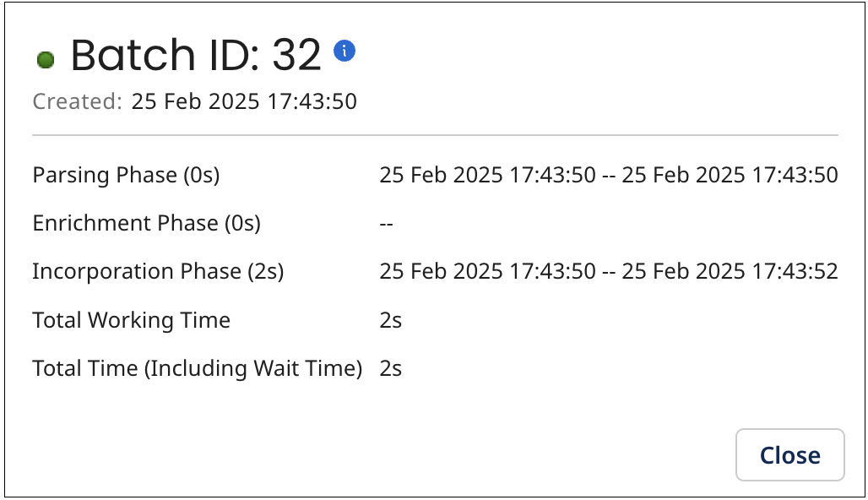The image size is (868, 500).
Task: Click the Parsing Phase time range text
Action: [x=609, y=175]
